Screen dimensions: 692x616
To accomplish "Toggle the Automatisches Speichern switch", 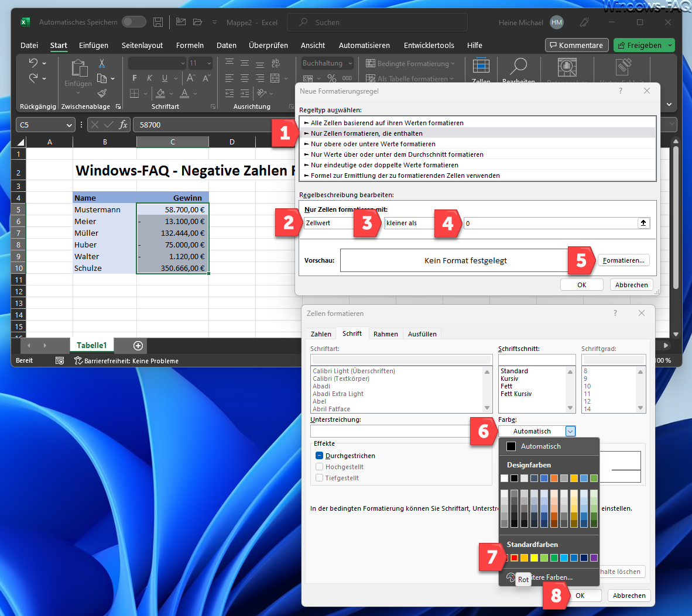I will click(133, 22).
